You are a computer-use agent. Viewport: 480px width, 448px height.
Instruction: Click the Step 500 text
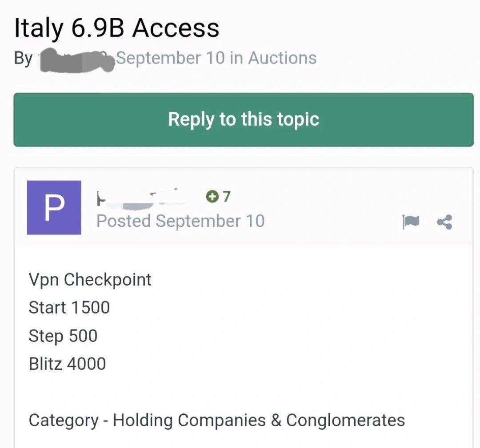[63, 336]
